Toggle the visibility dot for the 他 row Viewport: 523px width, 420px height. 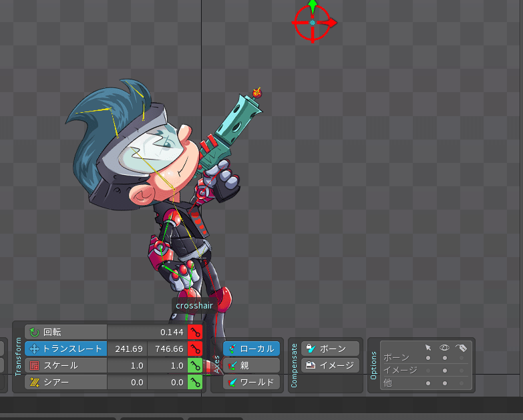coord(445,383)
